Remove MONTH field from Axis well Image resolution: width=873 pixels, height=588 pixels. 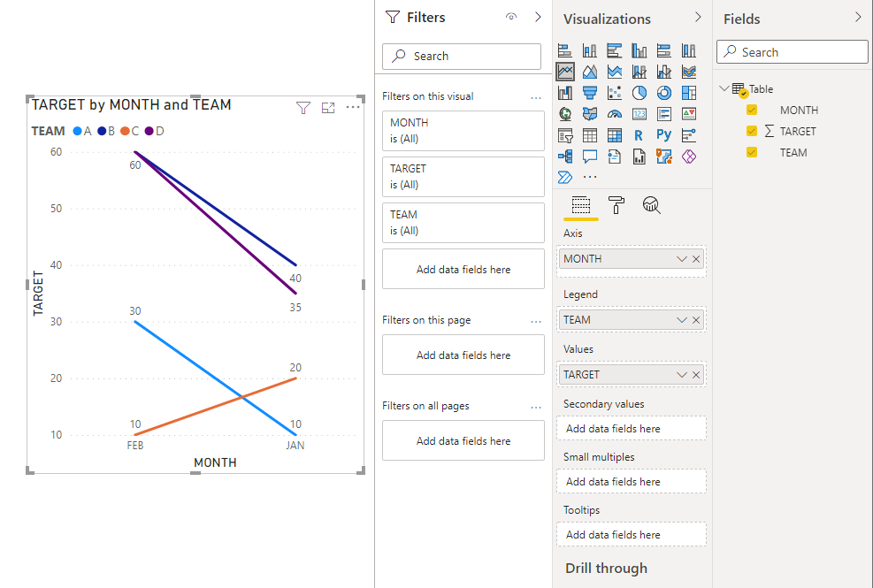pyautogui.click(x=696, y=259)
